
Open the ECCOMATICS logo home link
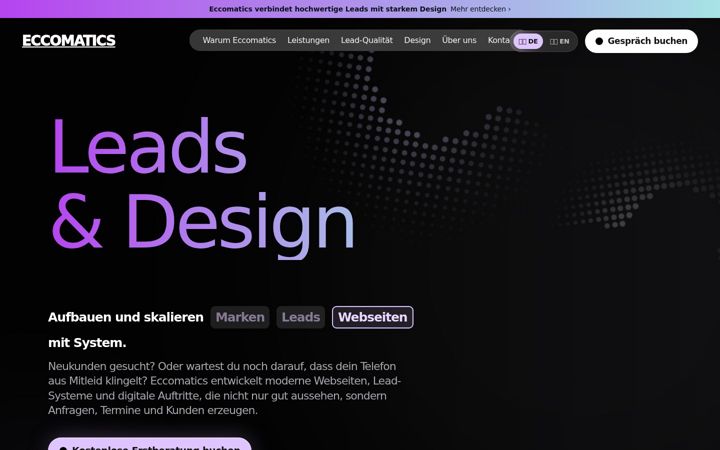tap(69, 41)
